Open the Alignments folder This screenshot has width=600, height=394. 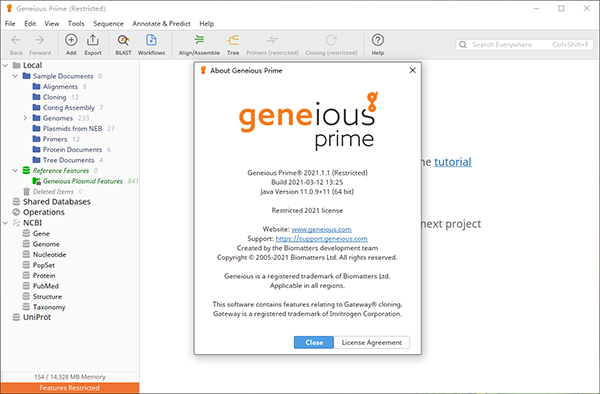60,87
